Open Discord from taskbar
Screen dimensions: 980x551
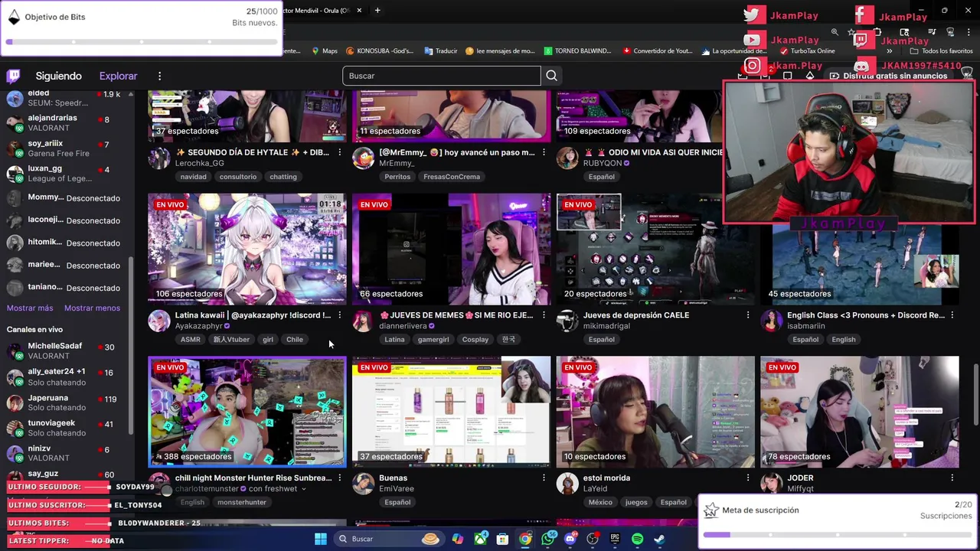point(570,539)
